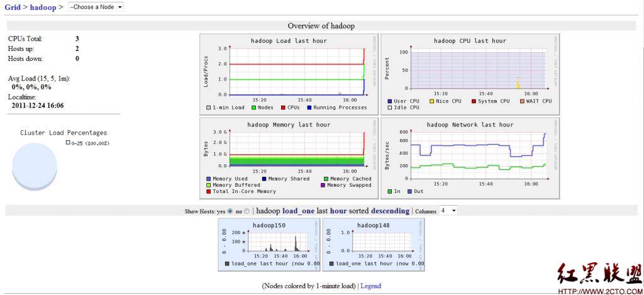
Task: Expand the Choose a Node dropdown
Action: [96, 7]
